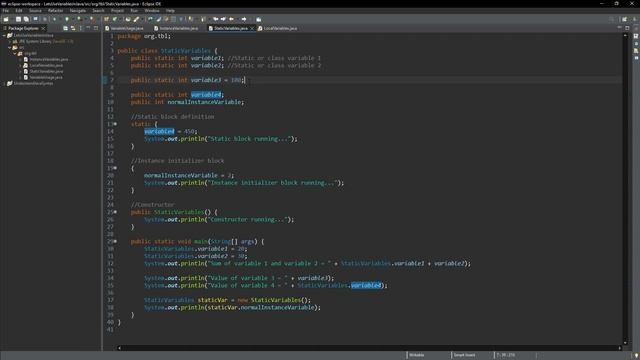Screen dimensions: 640x360
Task: Open the Window menu
Action: point(152,11)
